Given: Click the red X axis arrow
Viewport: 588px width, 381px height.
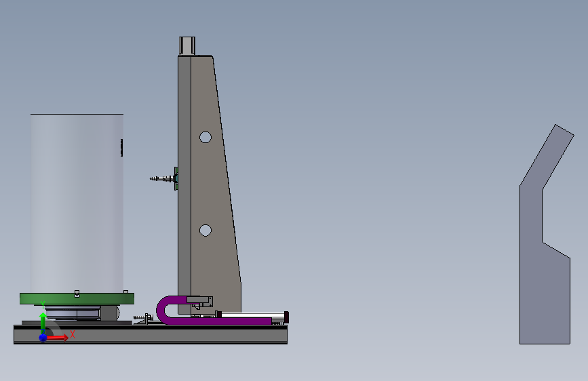Looking at the screenshot, I should coord(58,338).
